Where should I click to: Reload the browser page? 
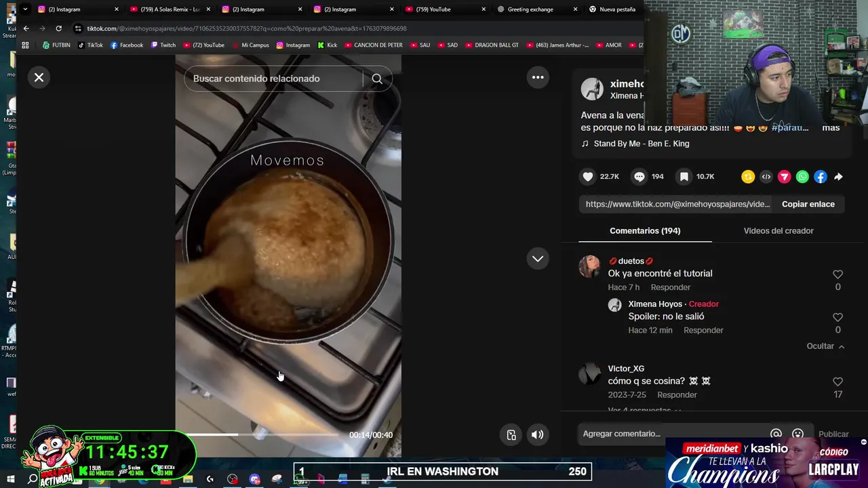[58, 28]
